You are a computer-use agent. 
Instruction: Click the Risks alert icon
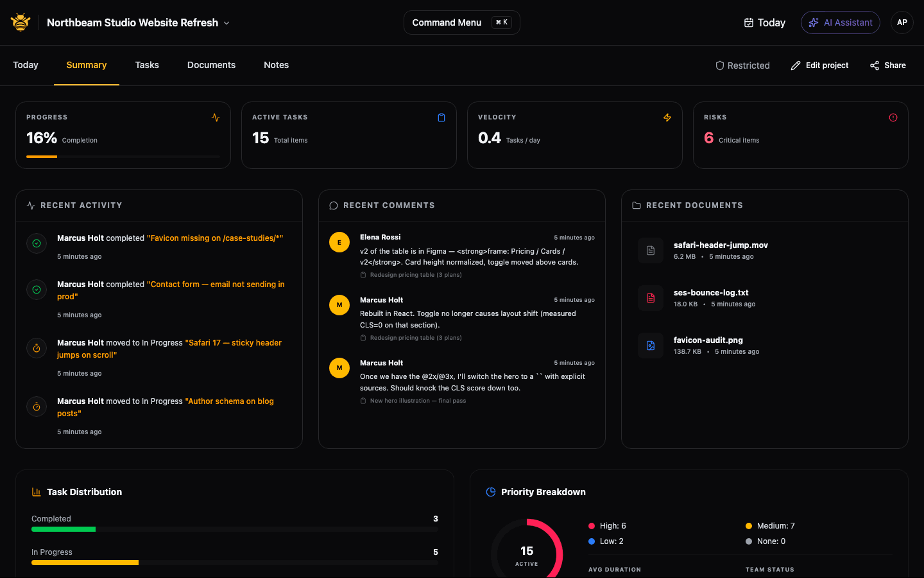click(893, 118)
